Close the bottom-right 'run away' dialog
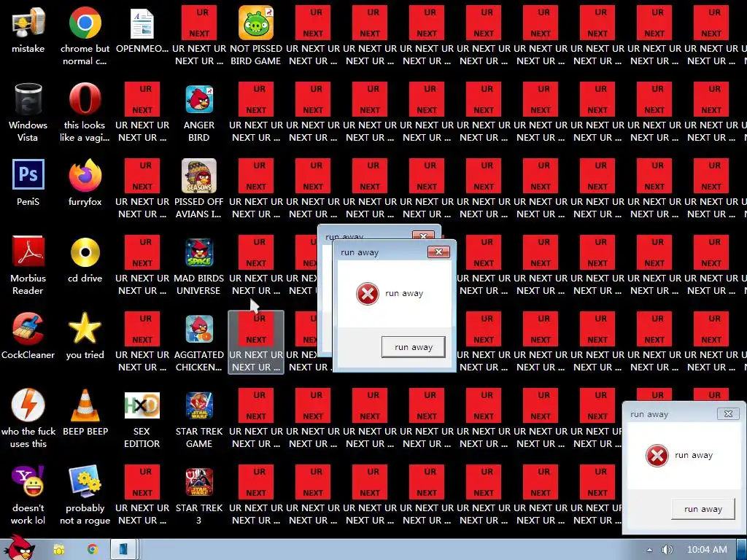Image resolution: width=747 pixels, height=560 pixels. pos(729,414)
